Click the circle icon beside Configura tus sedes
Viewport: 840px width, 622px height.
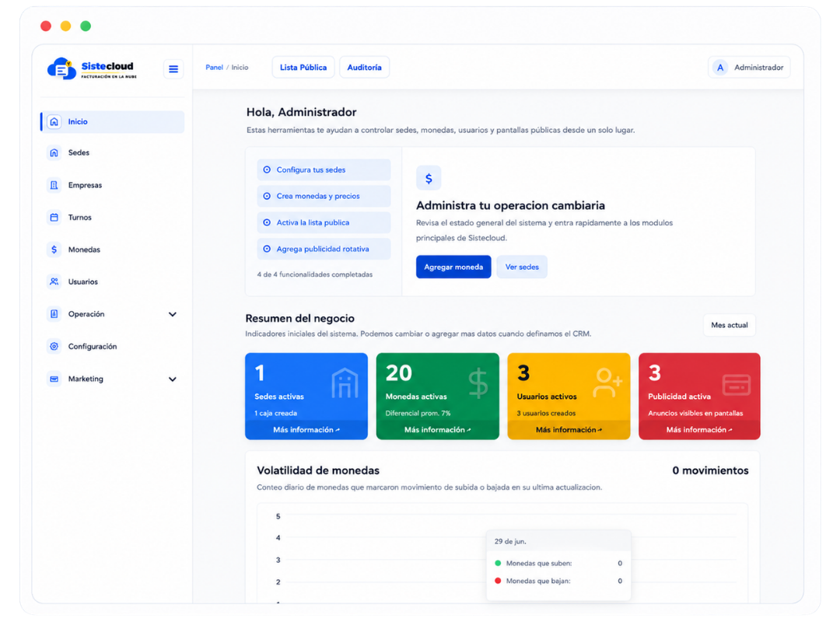click(267, 169)
